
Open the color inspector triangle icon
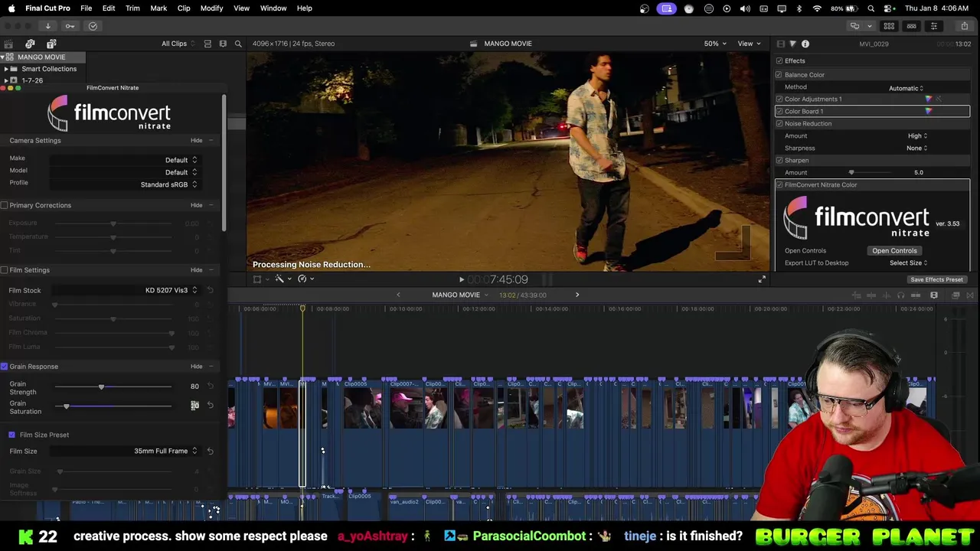[x=792, y=44]
